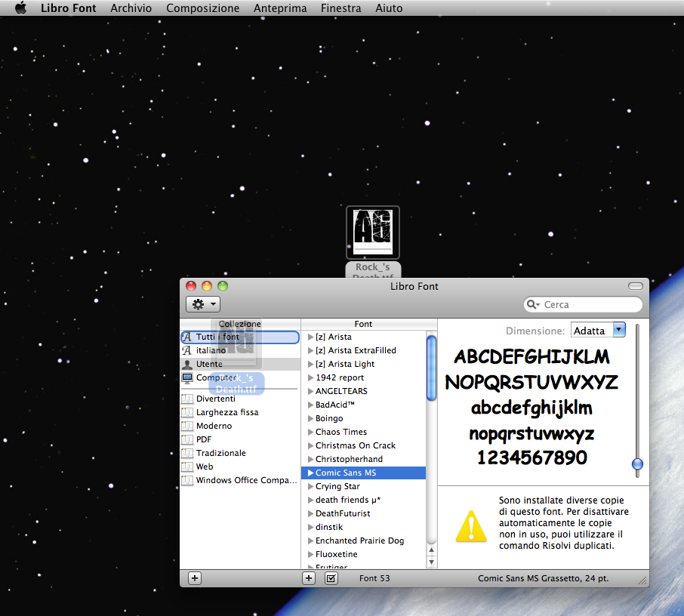Select the Utente collection
This screenshot has width=684, height=616.
239,364
